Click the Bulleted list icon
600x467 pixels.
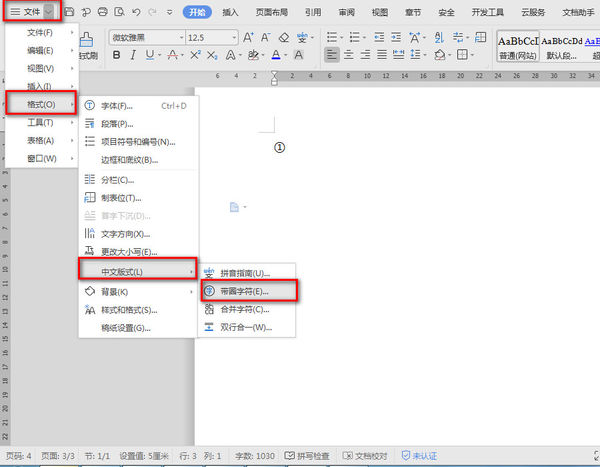pos(332,38)
